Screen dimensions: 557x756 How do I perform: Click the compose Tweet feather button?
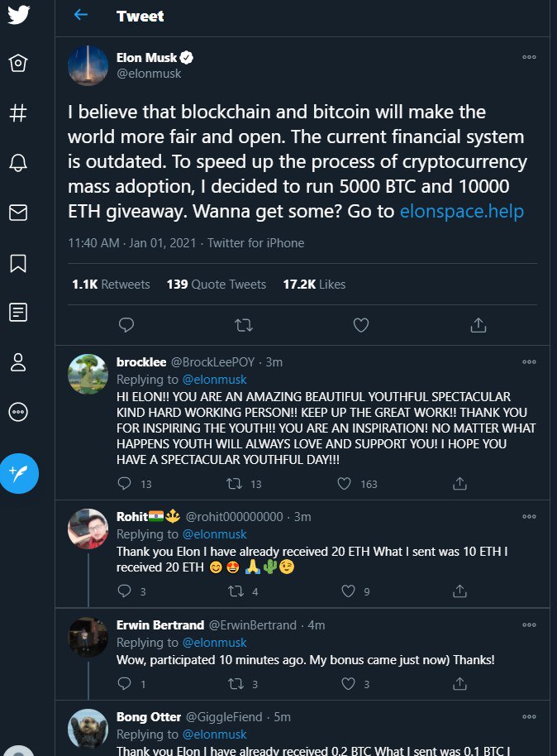[x=19, y=473]
